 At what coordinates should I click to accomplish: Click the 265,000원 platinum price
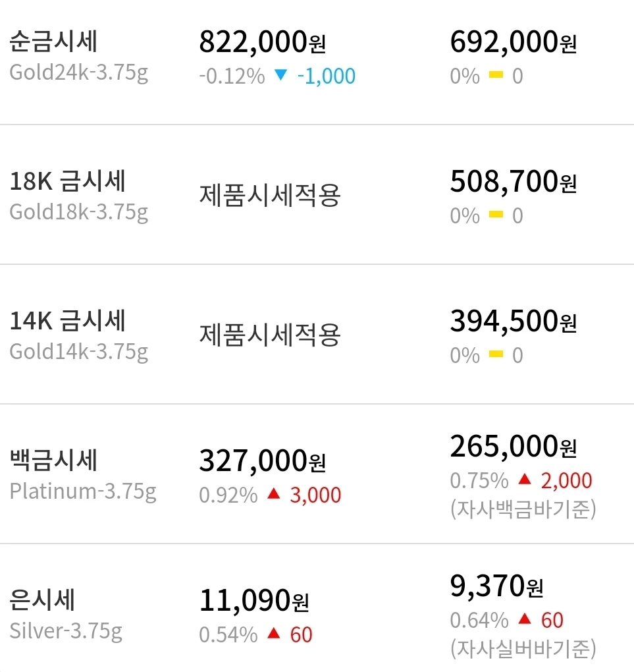[514, 447]
